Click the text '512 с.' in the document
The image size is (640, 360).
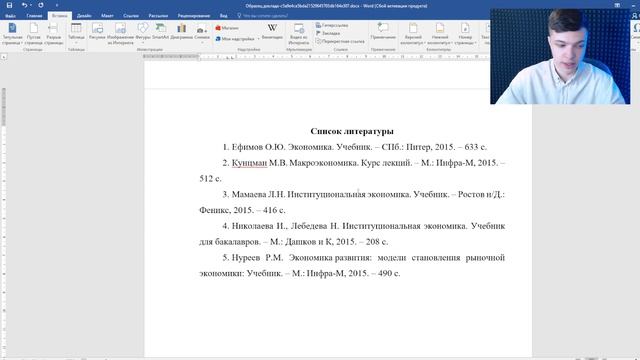(x=210, y=179)
